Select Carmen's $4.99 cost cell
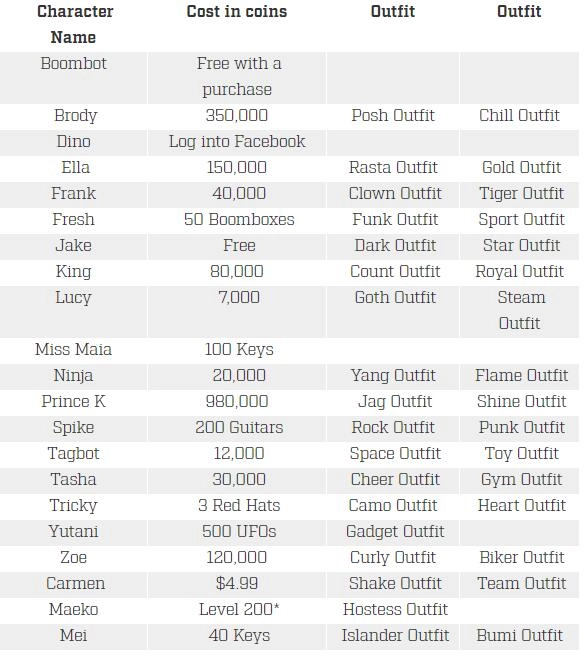 (x=237, y=584)
